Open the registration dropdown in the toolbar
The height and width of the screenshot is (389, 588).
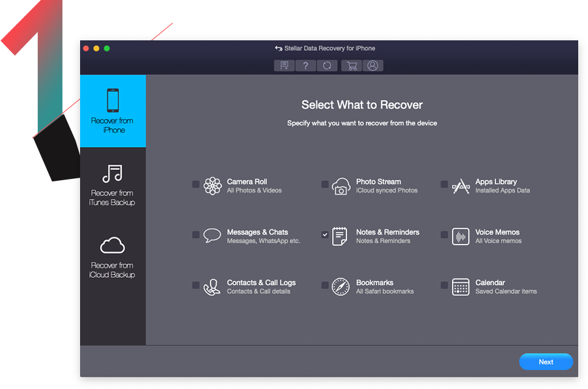point(285,65)
